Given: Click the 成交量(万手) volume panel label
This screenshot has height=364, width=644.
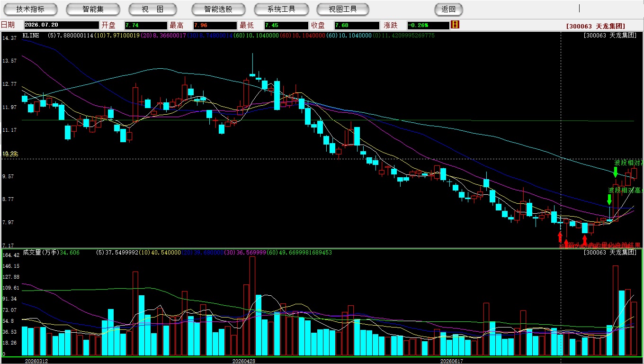Looking at the screenshot, I should click(x=41, y=253).
